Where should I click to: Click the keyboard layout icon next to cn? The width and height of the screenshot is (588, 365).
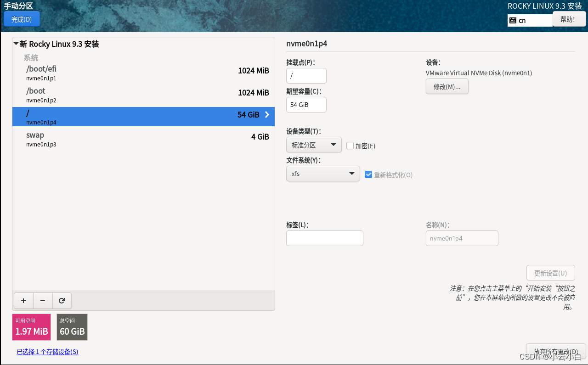(x=513, y=20)
